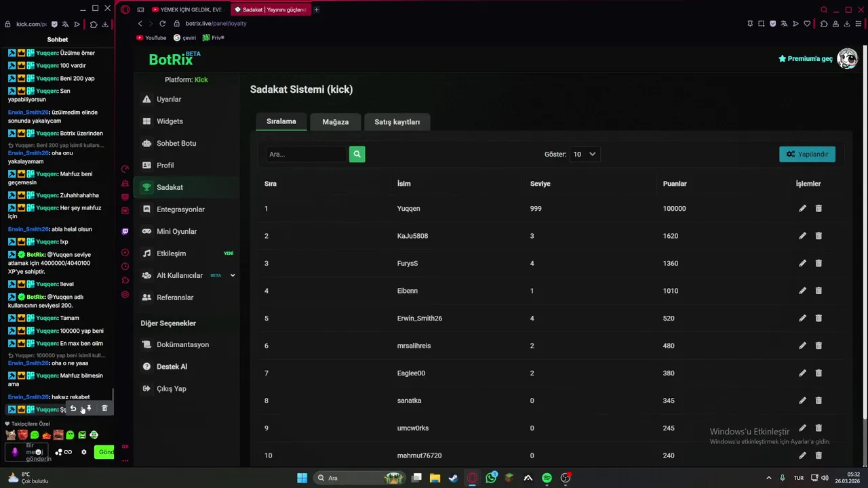Open Opera extensions puzzle icon

823,24
